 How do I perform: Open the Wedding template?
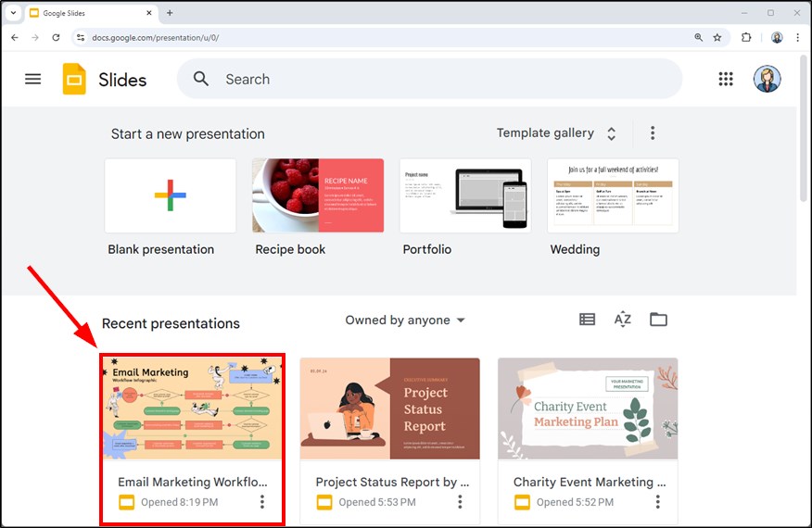613,195
